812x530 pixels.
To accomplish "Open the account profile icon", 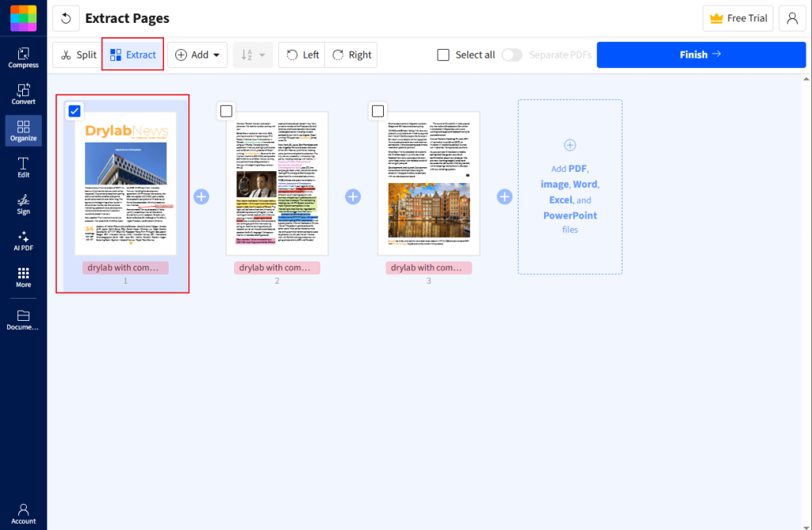I will coord(792,17).
